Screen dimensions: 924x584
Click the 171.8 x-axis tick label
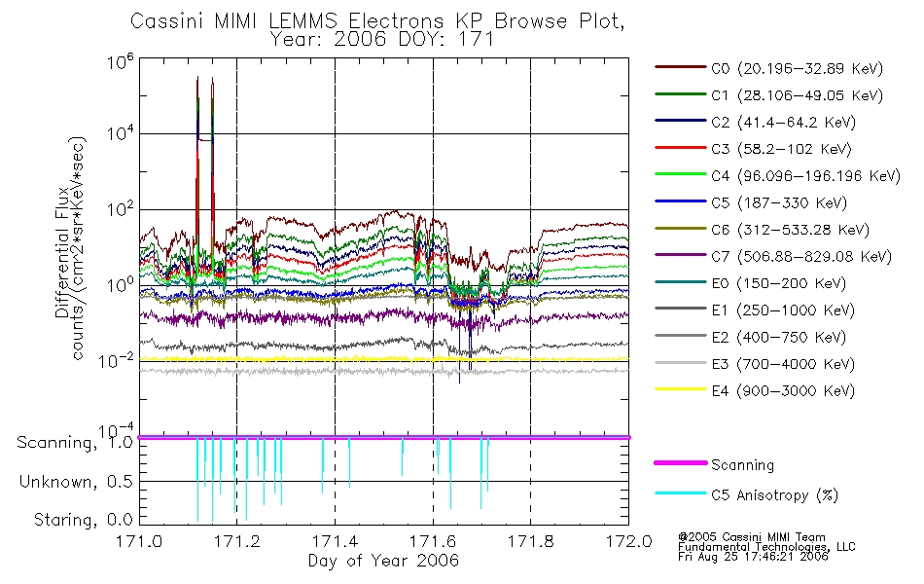pyautogui.click(x=531, y=541)
